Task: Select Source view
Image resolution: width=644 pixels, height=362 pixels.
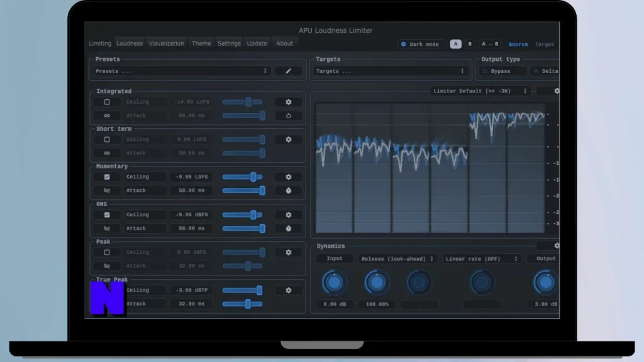Action: [x=518, y=45]
